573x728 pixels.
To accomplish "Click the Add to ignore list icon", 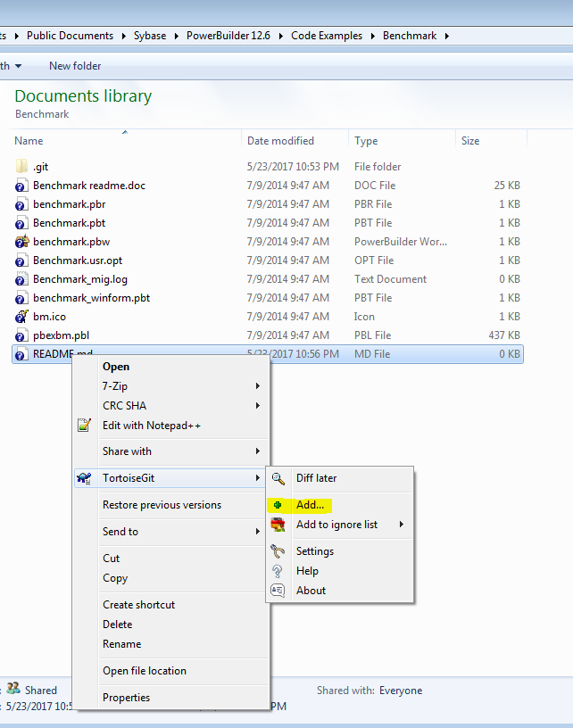I will tap(278, 525).
